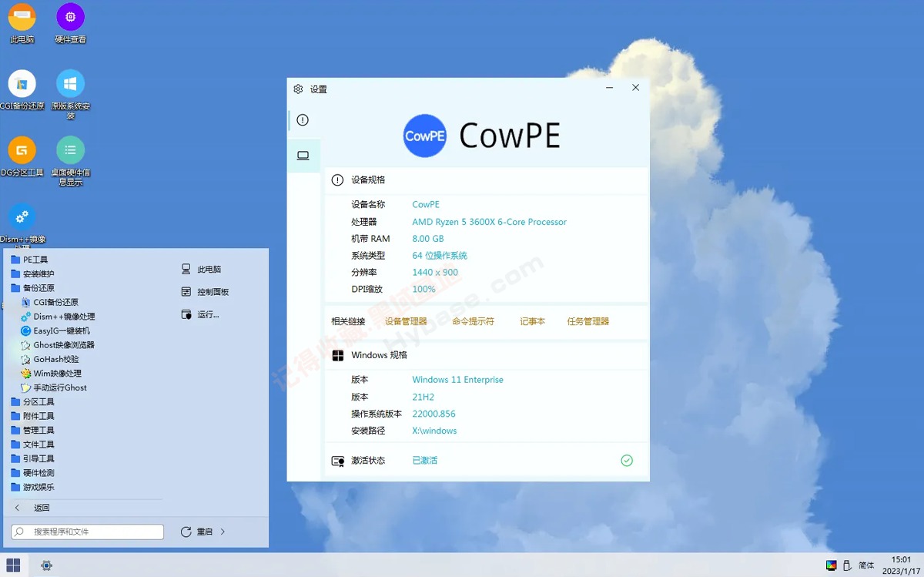Open Wim映像处理 from start menu
Screen dimensions: 924x577
(x=51, y=374)
